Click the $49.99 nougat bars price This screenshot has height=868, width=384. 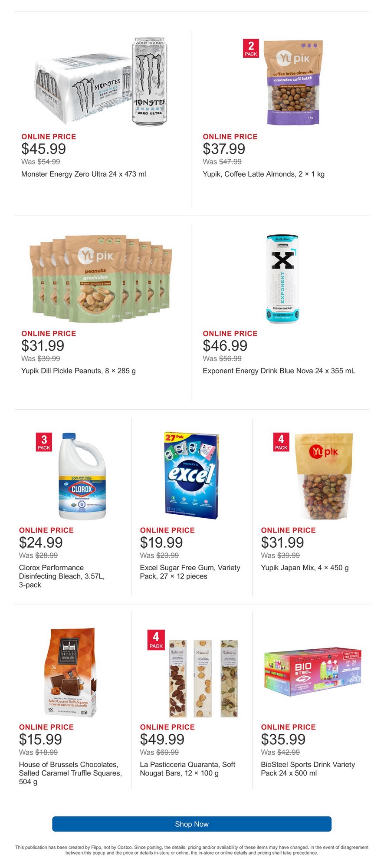click(162, 739)
